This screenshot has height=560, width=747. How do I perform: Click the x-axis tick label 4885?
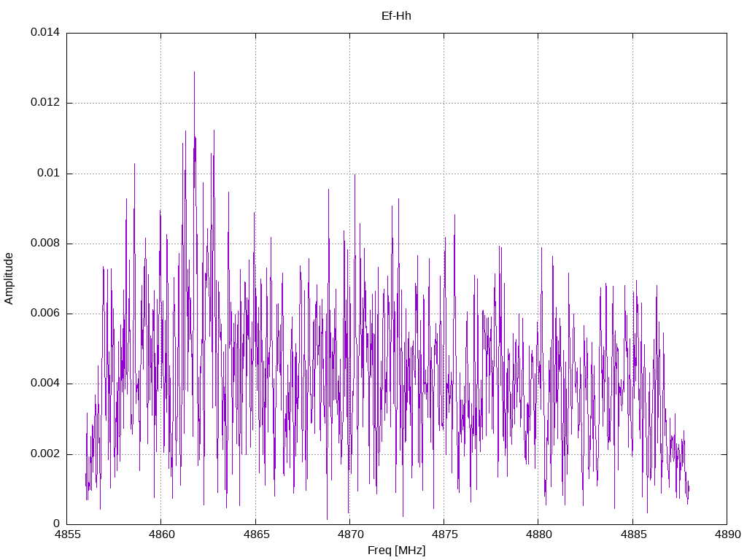click(x=633, y=534)
